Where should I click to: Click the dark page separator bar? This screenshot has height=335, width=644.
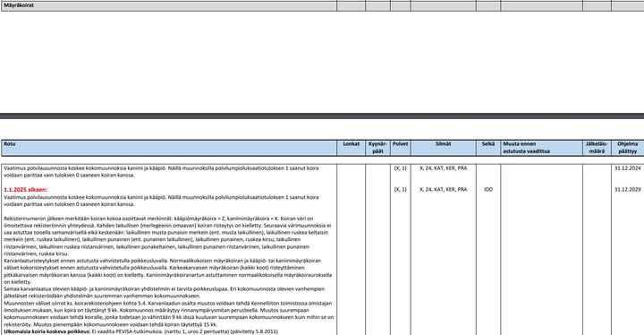click(322, 116)
